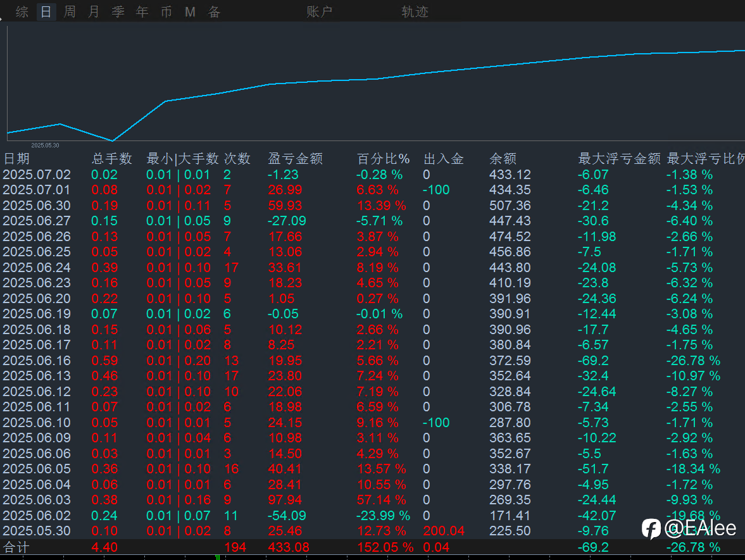Screen dimensions: 745x560
Task: Click the 轨迹 track button
Action: (415, 11)
